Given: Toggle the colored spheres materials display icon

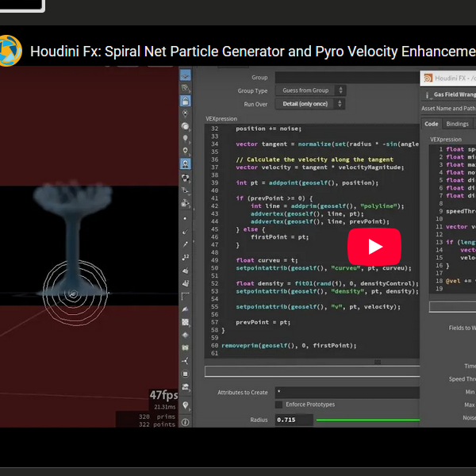Looking at the screenshot, I should point(185,178).
